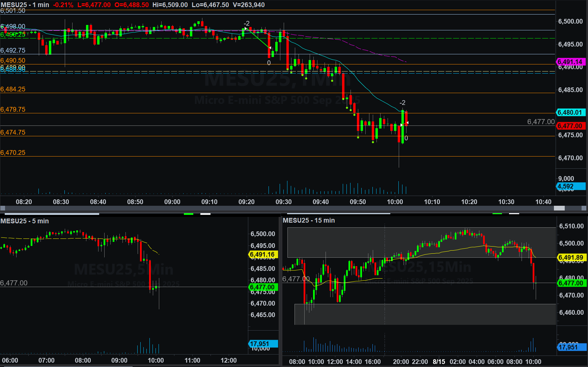Select the MESU25 - 1 min chart title
Screen dimensions: 588x367
[25, 5]
